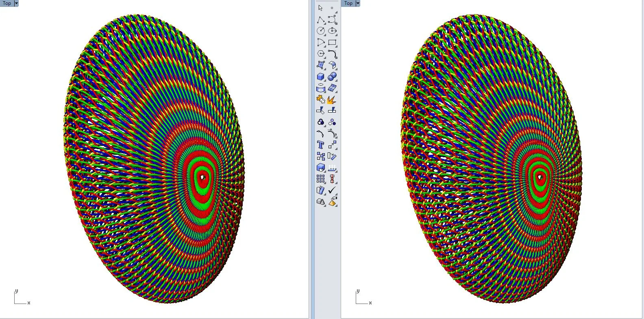Select the dotted control-points curve tool
Screen dimensions: 644x319
coord(332,133)
